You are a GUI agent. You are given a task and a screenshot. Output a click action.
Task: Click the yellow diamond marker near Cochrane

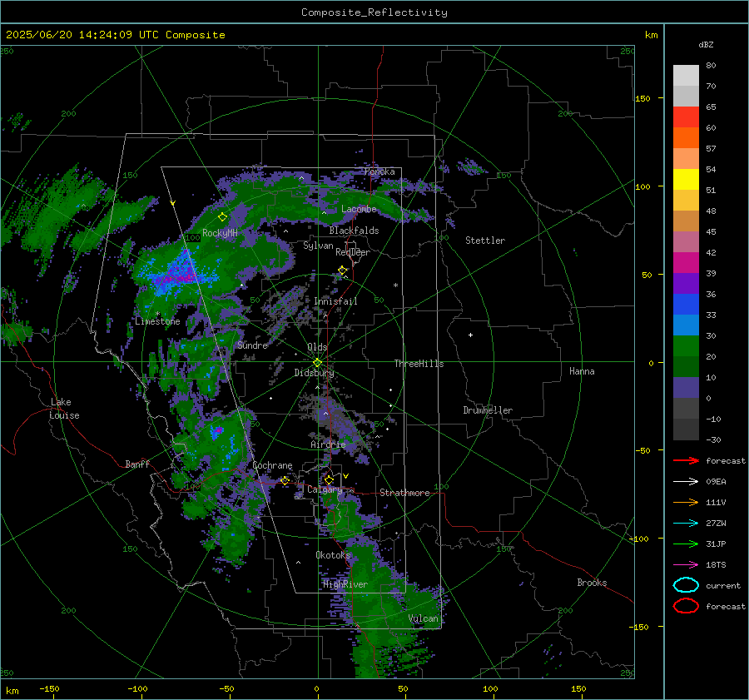tap(285, 480)
